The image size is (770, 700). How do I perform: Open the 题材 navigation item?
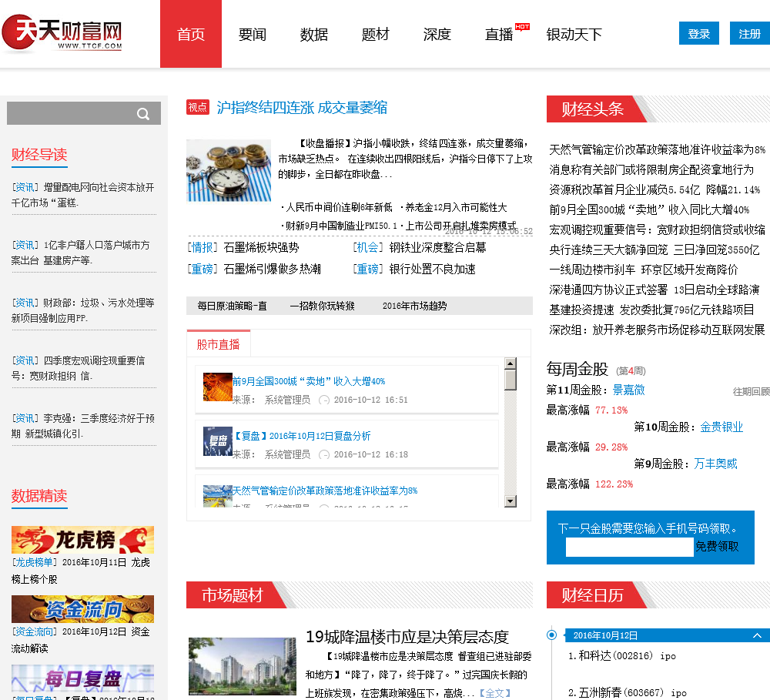376,35
